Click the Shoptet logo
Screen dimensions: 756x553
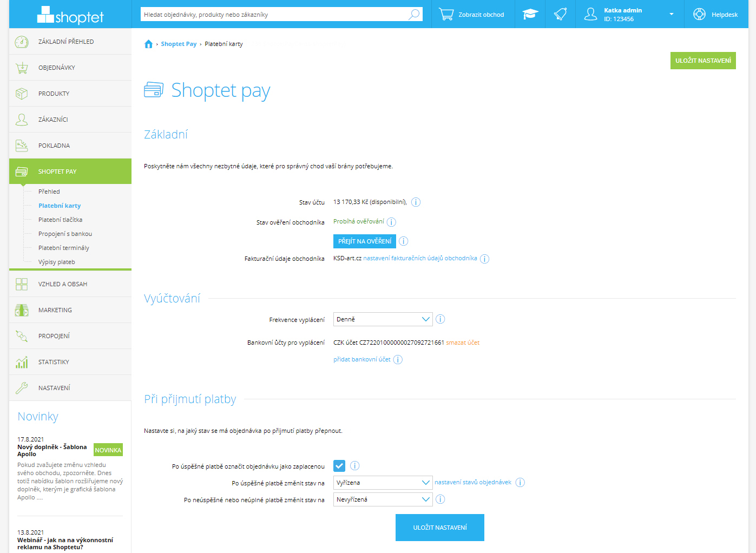(70, 16)
